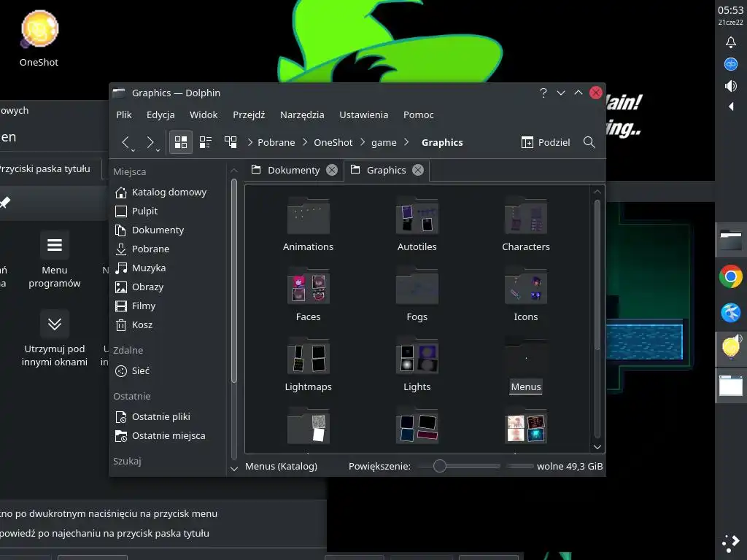Expand the chevron after game breadcrumb

point(406,142)
